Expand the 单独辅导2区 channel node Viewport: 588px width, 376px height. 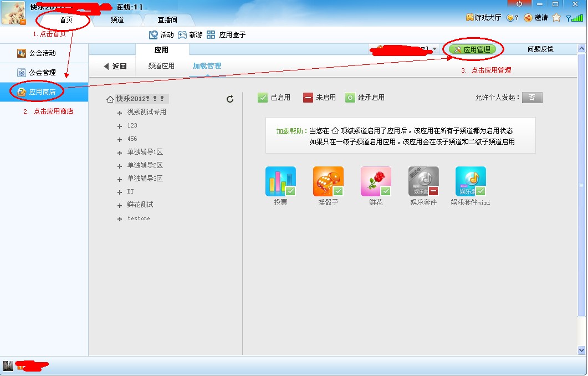tap(120, 166)
